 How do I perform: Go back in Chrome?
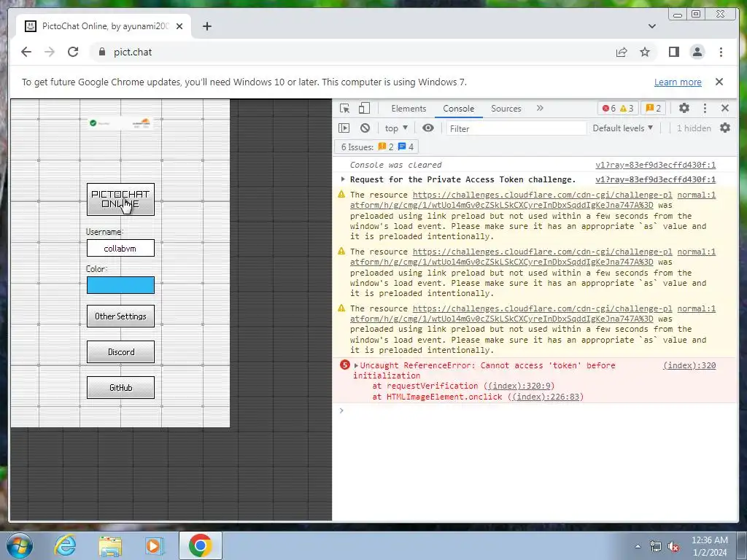[x=26, y=52]
